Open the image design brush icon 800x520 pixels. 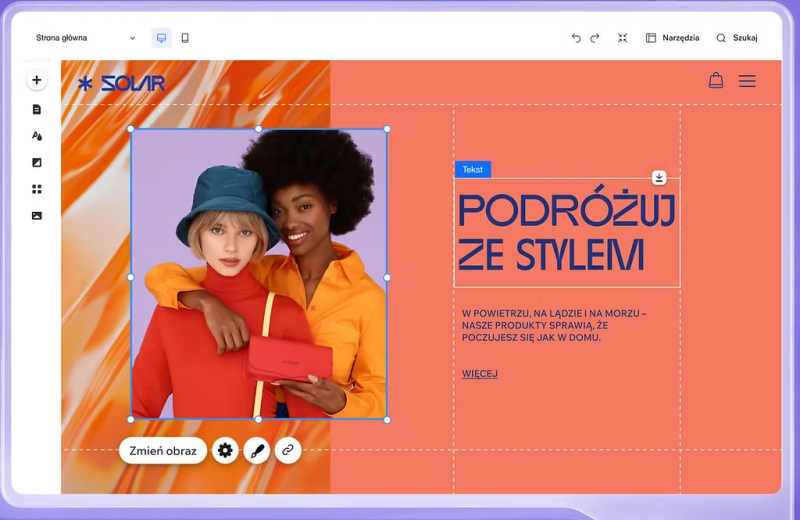(x=257, y=451)
